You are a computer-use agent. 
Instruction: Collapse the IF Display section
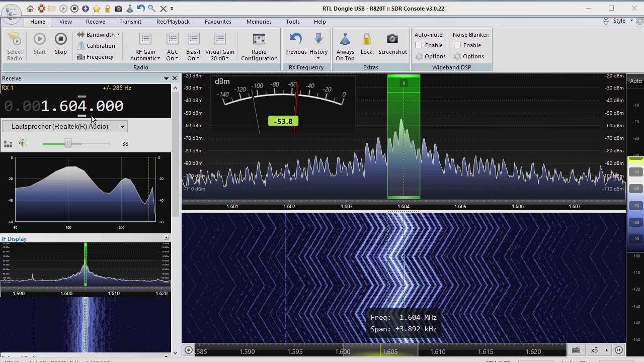coord(166,238)
